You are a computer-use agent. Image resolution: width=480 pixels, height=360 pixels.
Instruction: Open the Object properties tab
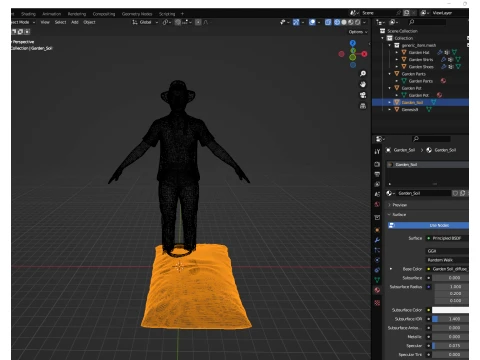click(377, 230)
